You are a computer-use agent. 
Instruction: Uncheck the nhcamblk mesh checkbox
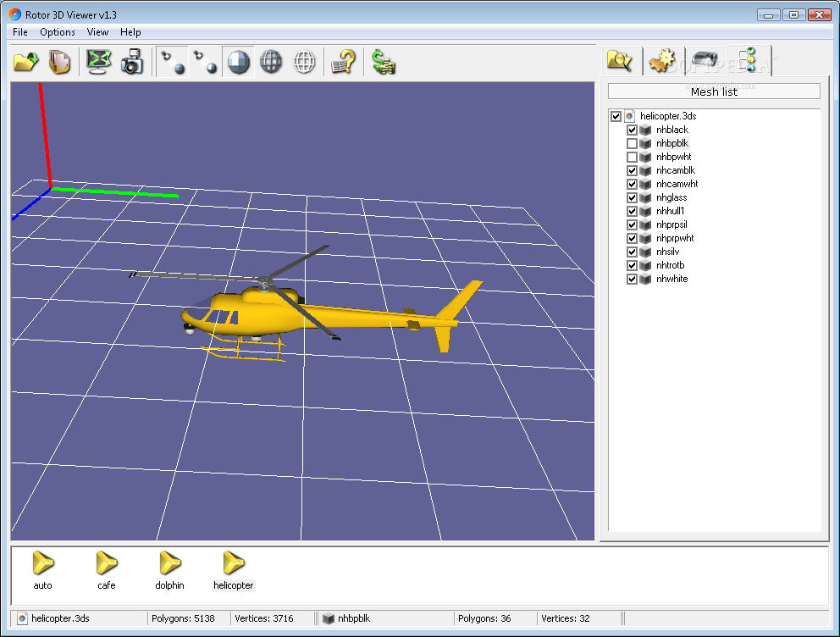point(633,171)
